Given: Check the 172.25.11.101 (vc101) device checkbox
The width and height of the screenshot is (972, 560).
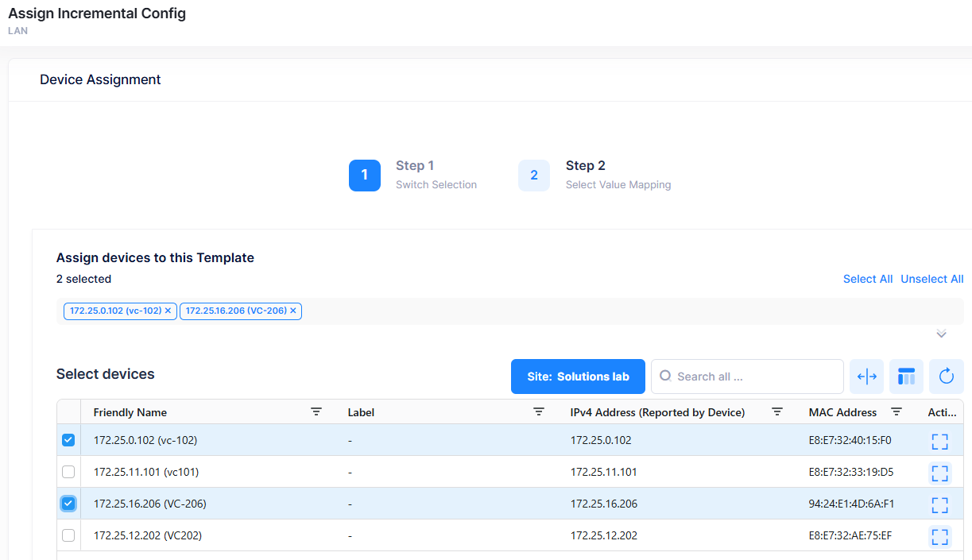Looking at the screenshot, I should tap(68, 472).
